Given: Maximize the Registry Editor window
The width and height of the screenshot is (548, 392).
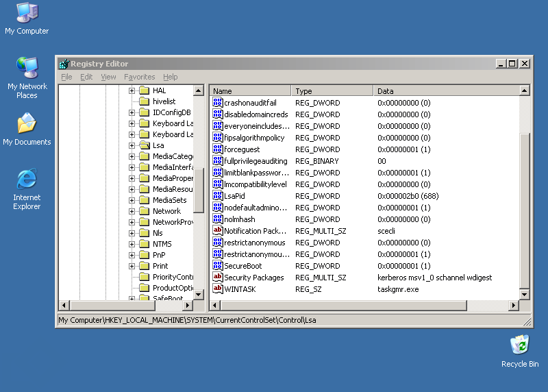Looking at the screenshot, I should tap(512, 64).
